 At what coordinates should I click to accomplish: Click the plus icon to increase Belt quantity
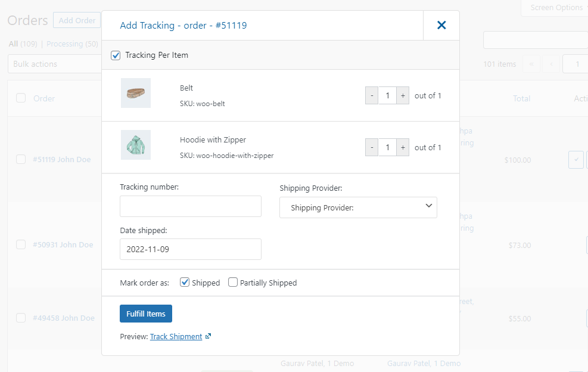coord(403,95)
